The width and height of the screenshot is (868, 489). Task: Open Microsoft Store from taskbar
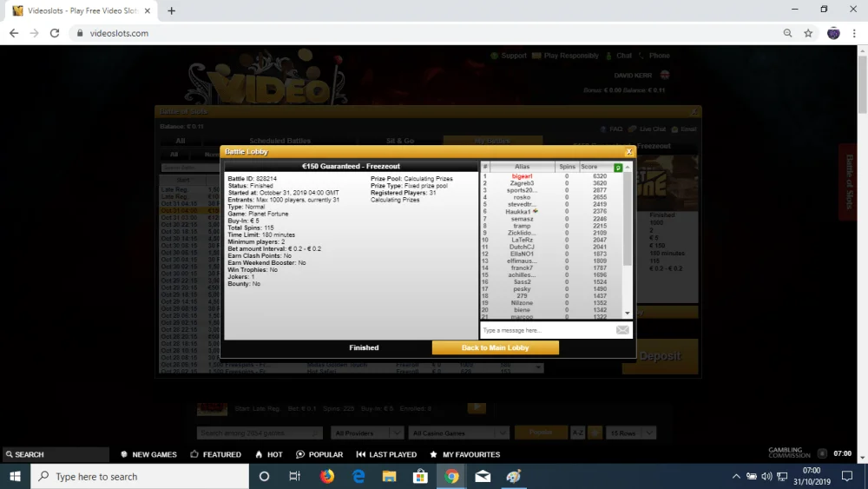pyautogui.click(x=420, y=476)
